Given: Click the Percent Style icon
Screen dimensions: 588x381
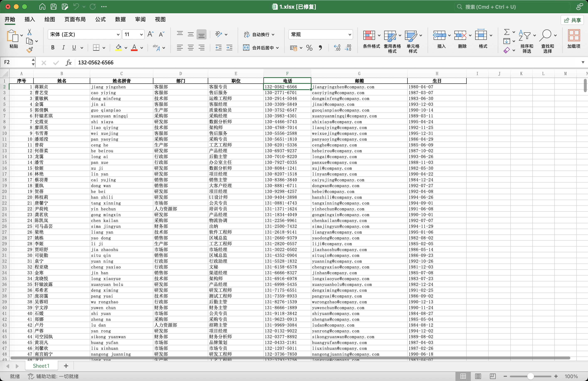Looking at the screenshot, I should [309, 48].
